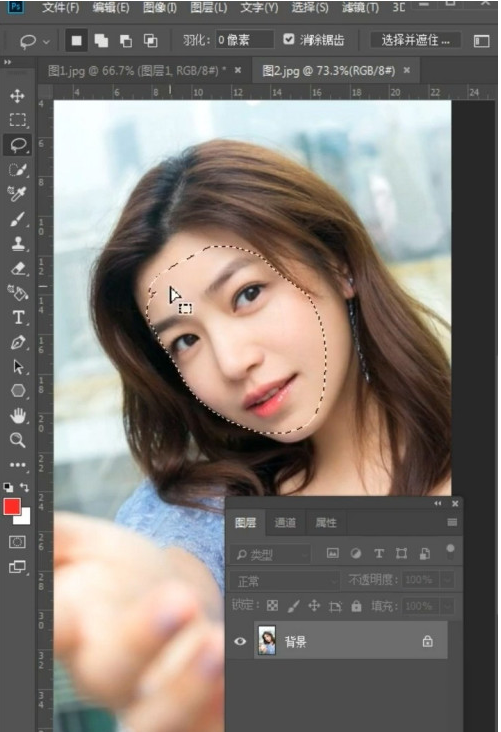Select the Clone Stamp tool
The height and width of the screenshot is (732, 501).
click(x=18, y=244)
